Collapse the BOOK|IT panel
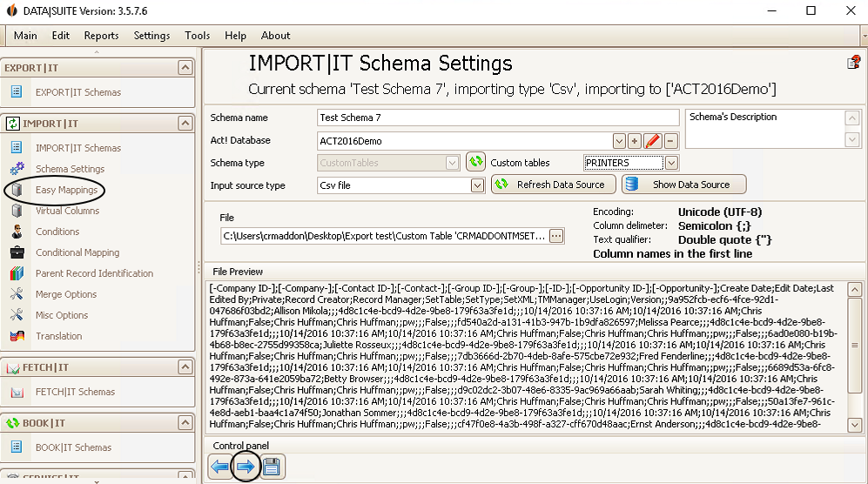868x484 pixels. coord(185,422)
